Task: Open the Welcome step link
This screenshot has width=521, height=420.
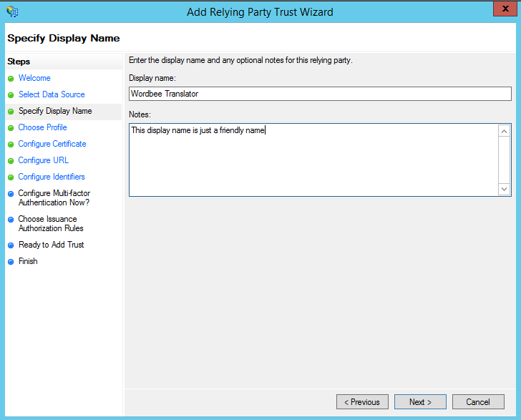Action: (x=34, y=78)
